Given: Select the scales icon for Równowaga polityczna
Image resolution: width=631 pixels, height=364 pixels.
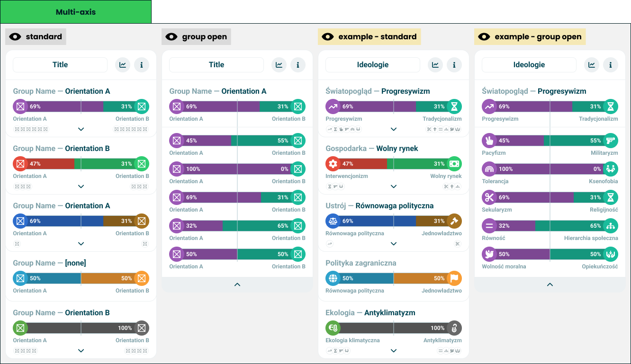Looking at the screenshot, I should [x=333, y=221].
